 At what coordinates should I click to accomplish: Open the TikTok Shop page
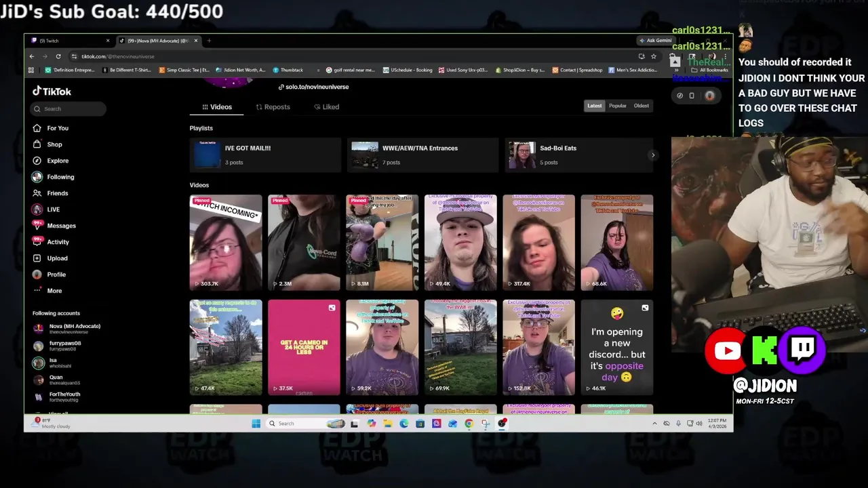47,144
